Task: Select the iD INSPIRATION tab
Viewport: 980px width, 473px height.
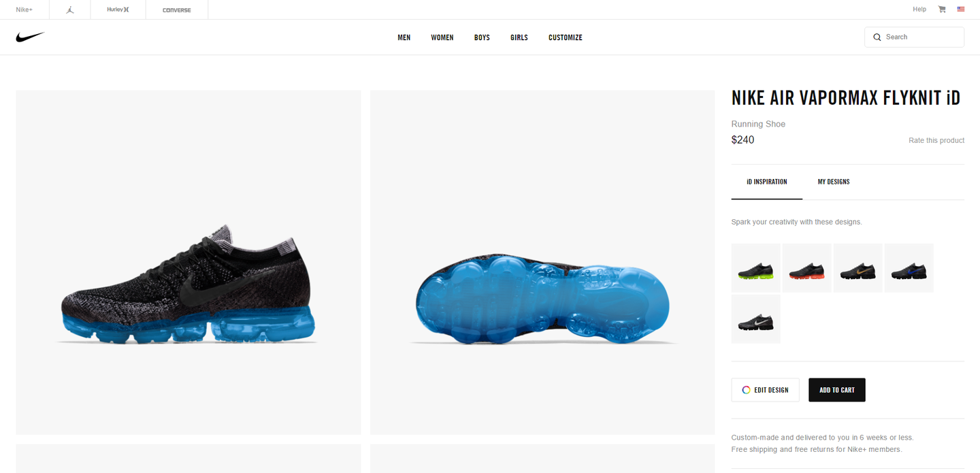Action: 767,182
